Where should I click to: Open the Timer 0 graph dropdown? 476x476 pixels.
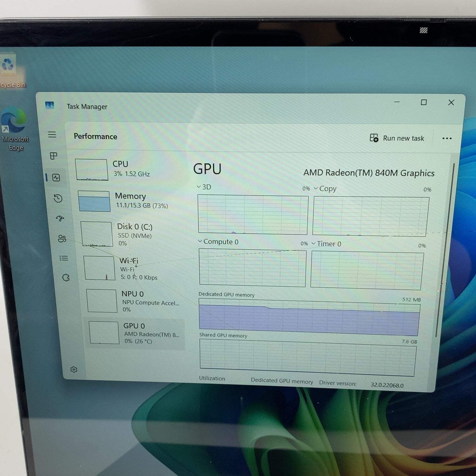pos(326,244)
